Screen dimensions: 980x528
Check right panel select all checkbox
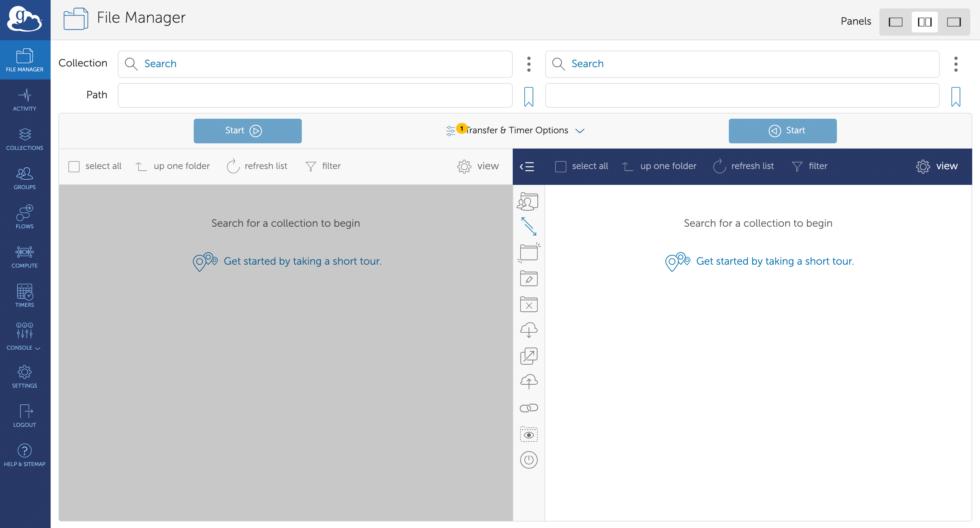coord(560,166)
